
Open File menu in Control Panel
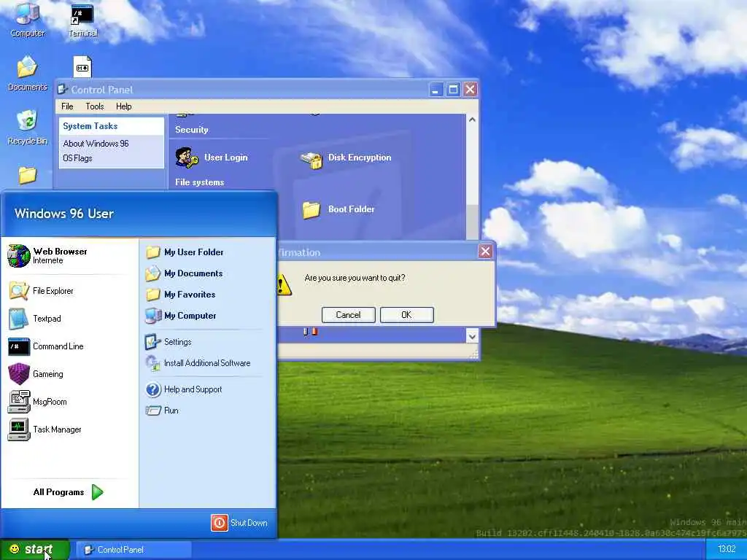tap(67, 106)
